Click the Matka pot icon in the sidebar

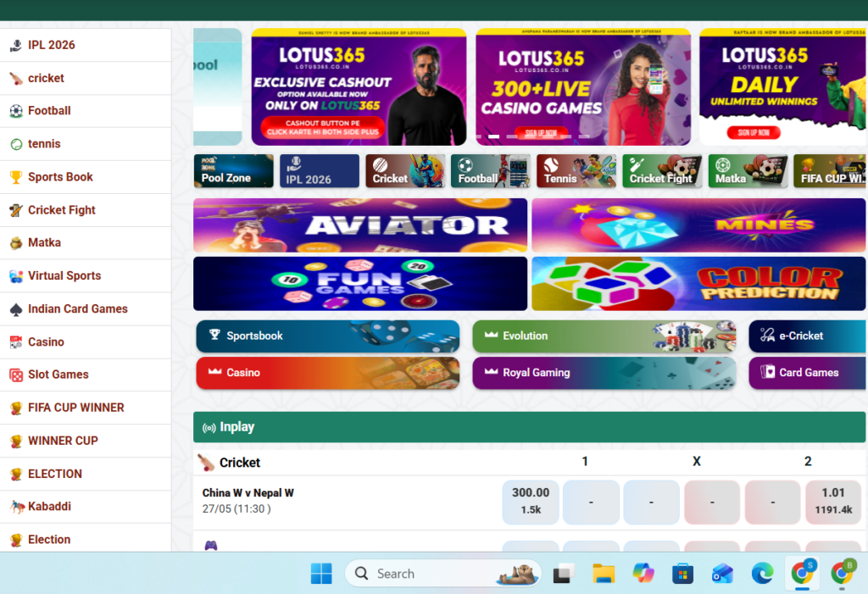coord(16,243)
